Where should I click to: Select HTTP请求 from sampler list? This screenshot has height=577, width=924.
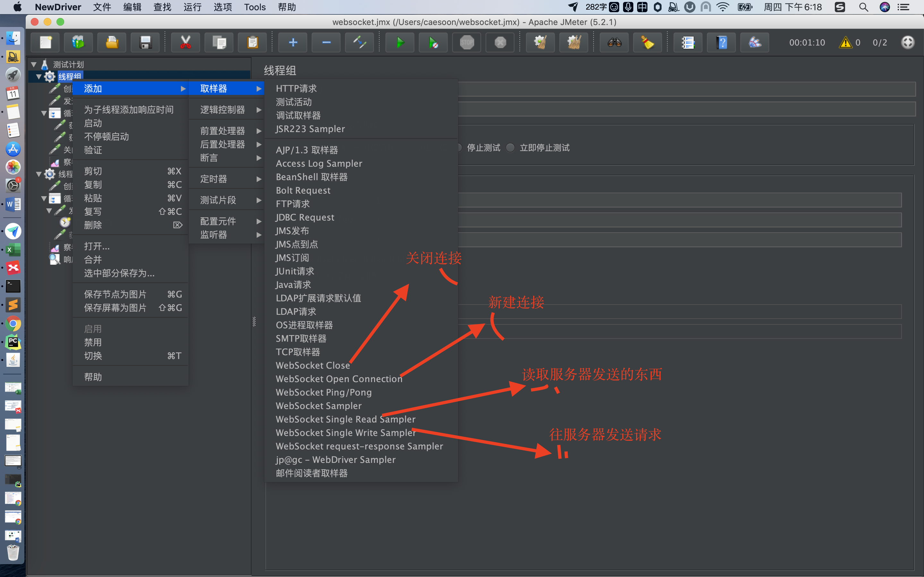[296, 88]
